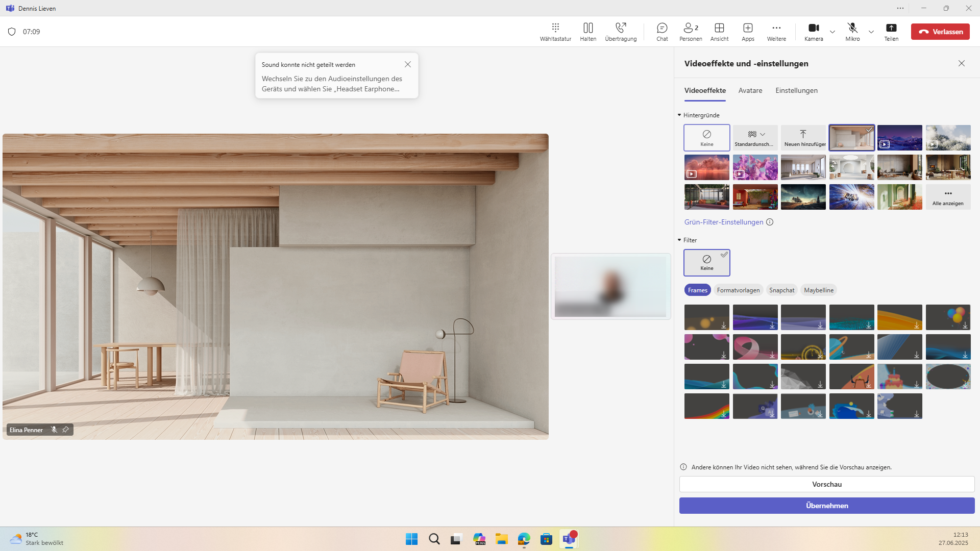The width and height of the screenshot is (980, 551).
Task: Open the Einstellungen tab
Action: 796,90
